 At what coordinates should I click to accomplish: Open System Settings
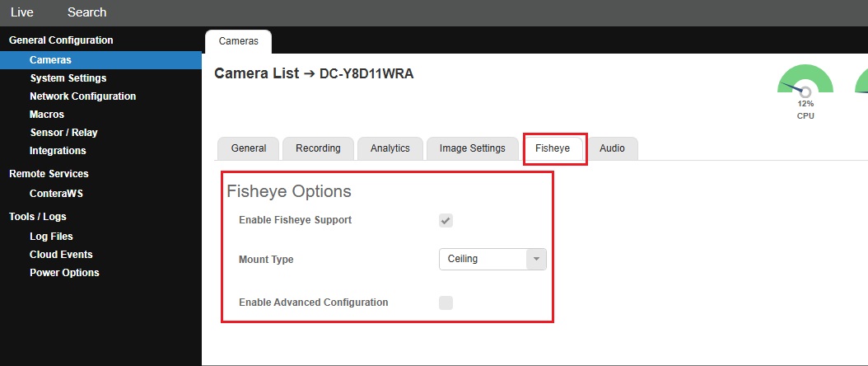[68, 78]
